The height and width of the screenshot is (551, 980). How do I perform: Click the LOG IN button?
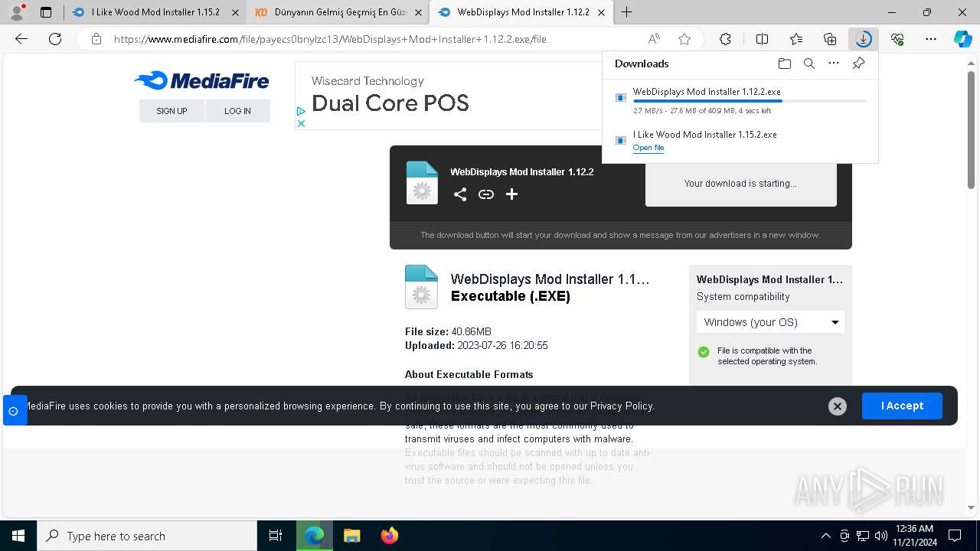tap(237, 111)
